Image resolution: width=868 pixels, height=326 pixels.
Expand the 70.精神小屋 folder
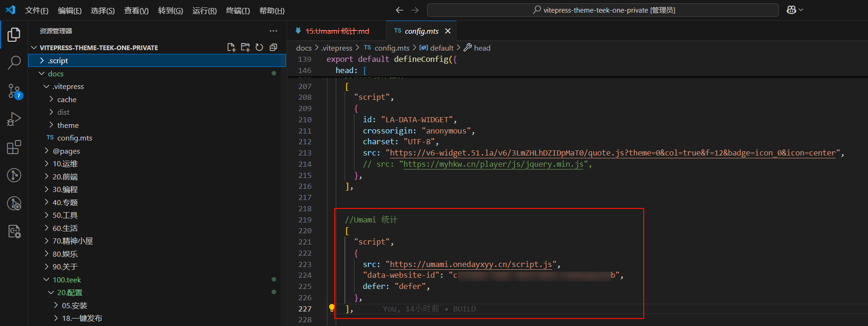point(157,241)
